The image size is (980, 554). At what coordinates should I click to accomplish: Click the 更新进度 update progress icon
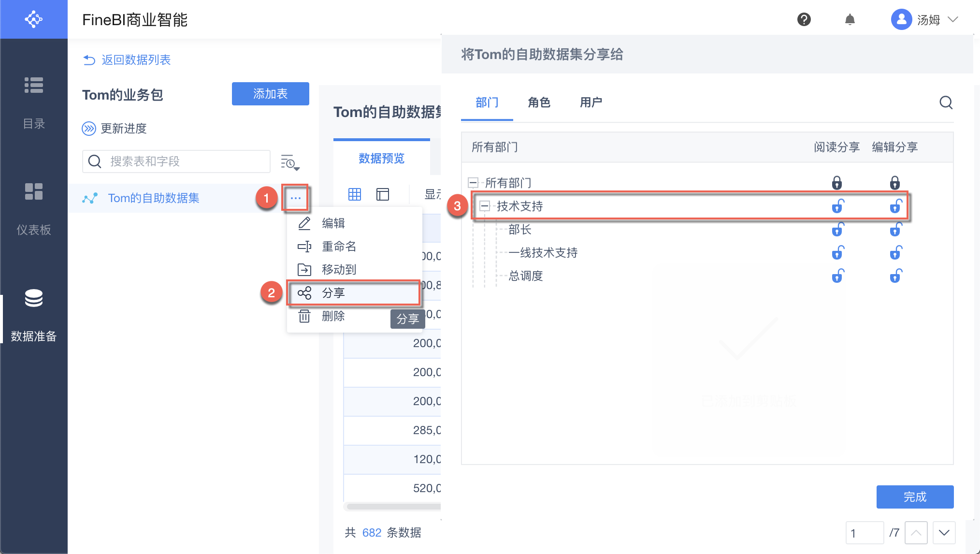point(89,129)
